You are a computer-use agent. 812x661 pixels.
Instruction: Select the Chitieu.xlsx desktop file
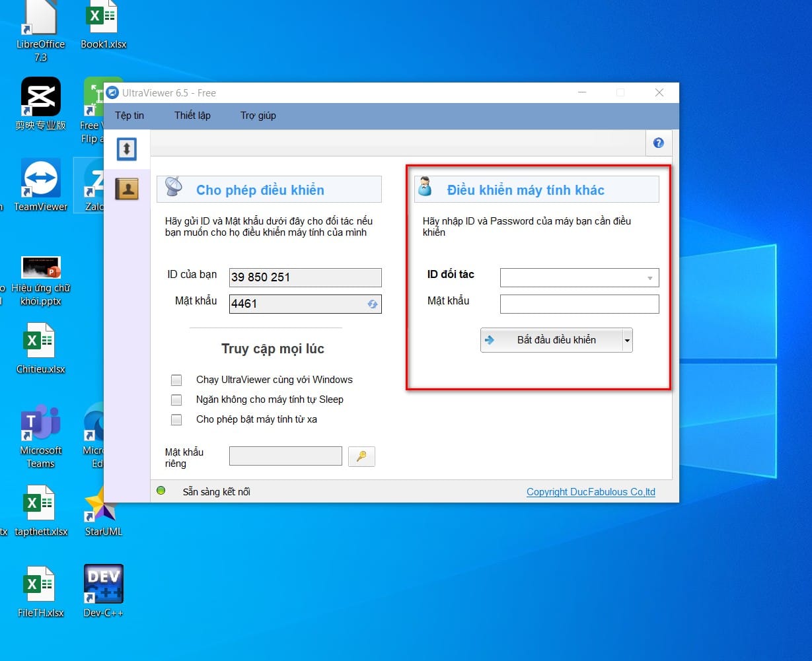point(41,349)
